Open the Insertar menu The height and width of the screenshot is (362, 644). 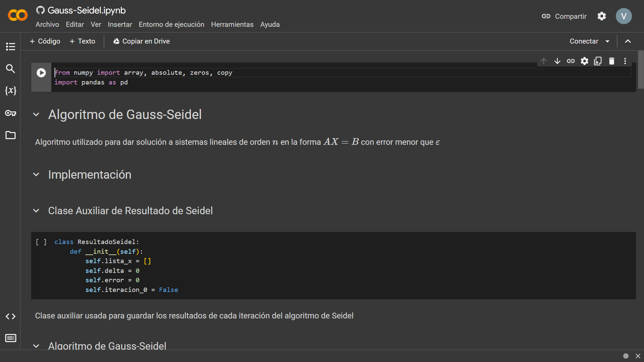click(120, 24)
